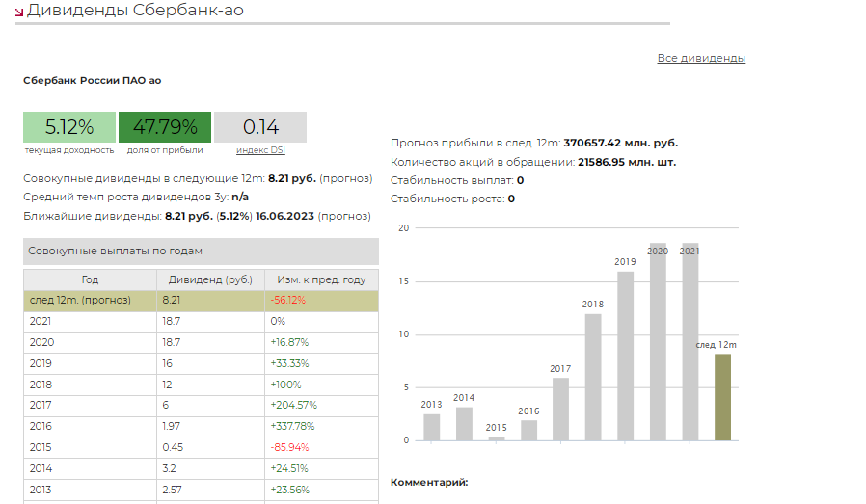The height and width of the screenshot is (504, 866).
Task: Click the -85.94% change cell
Action: [x=321, y=447]
